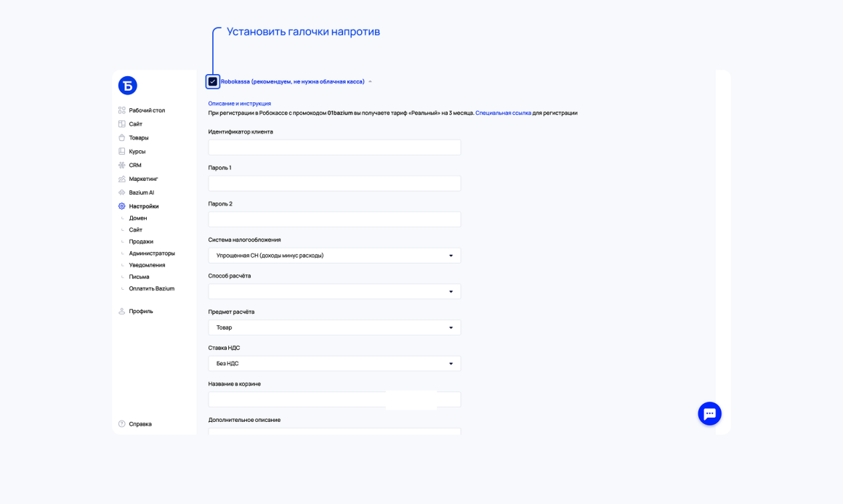Collapse the Robokassa section arrow
This screenshot has height=504, width=843.
point(370,81)
